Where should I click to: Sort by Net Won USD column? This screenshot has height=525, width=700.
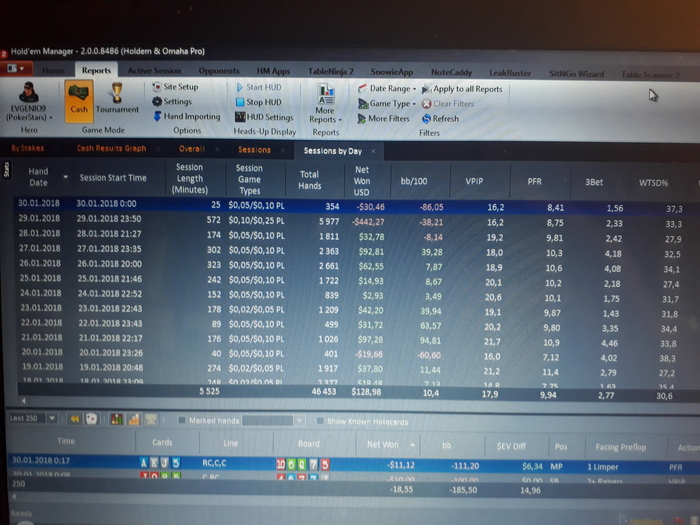pos(362,181)
